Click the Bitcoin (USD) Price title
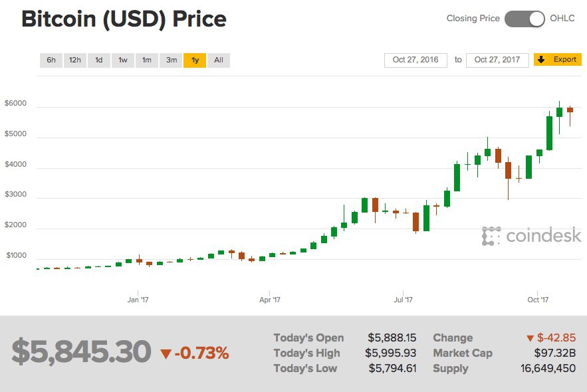This screenshot has height=392, width=587. tap(123, 19)
